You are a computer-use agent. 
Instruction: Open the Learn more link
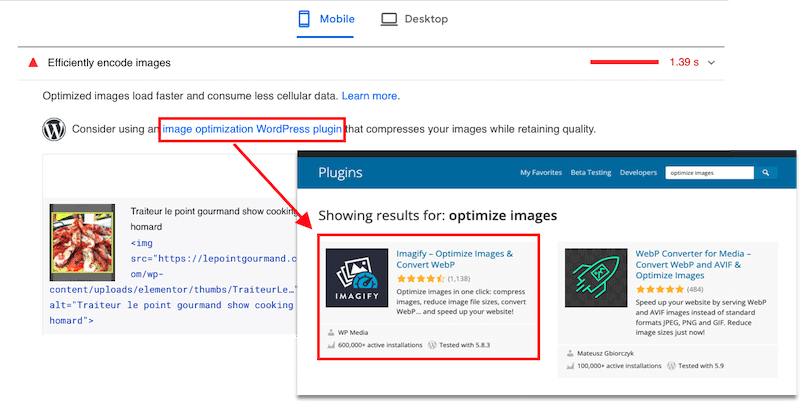click(x=370, y=96)
